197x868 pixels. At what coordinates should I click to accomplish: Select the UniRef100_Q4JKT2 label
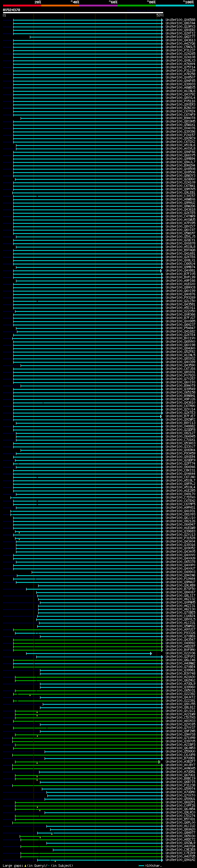pyautogui.click(x=180, y=697)
